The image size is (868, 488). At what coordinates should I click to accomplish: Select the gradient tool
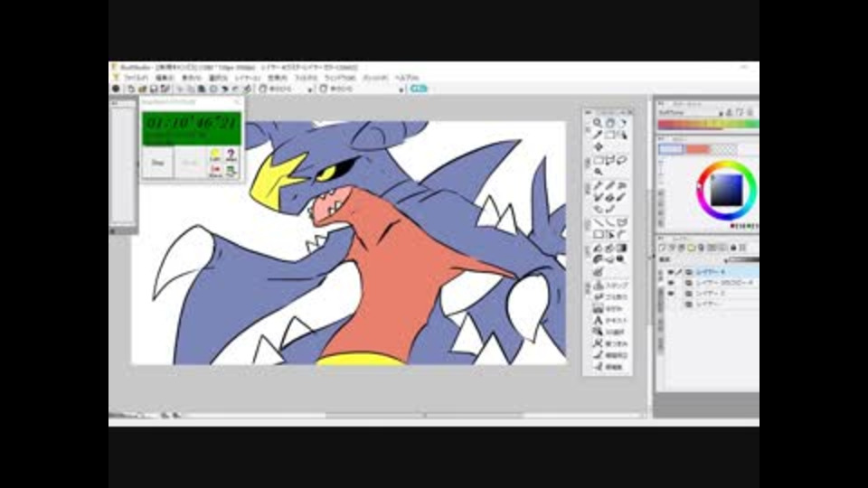click(x=622, y=248)
